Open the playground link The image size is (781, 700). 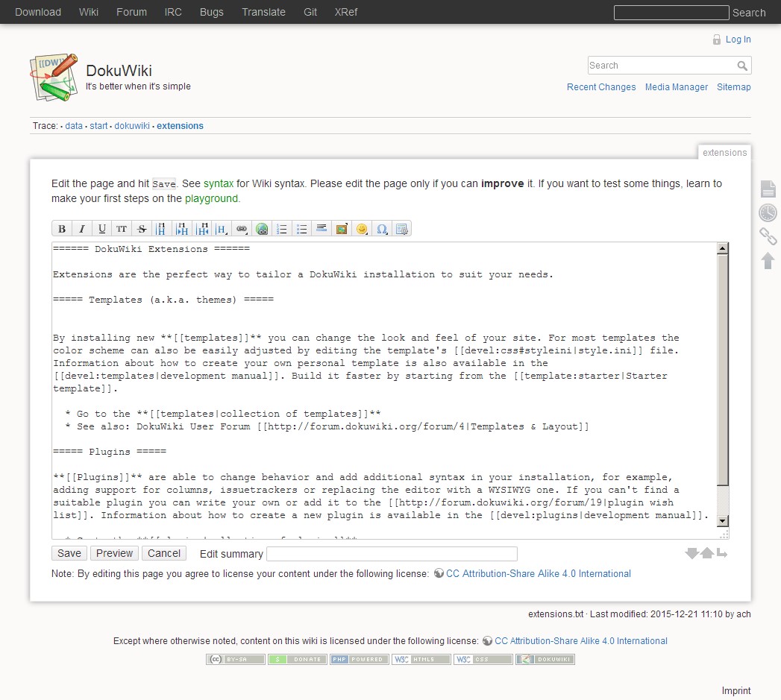pyautogui.click(x=211, y=198)
